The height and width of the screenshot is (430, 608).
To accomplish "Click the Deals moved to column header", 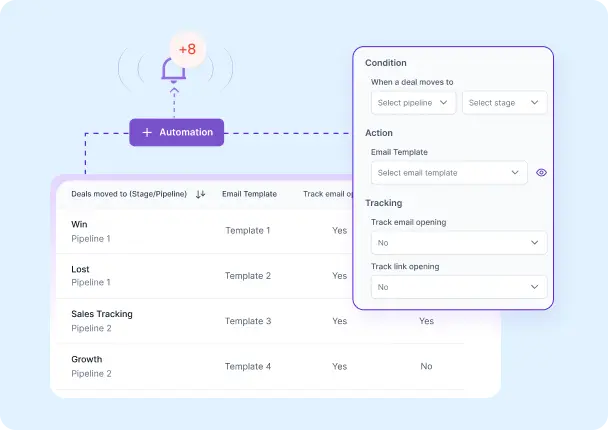I will 128,194.
